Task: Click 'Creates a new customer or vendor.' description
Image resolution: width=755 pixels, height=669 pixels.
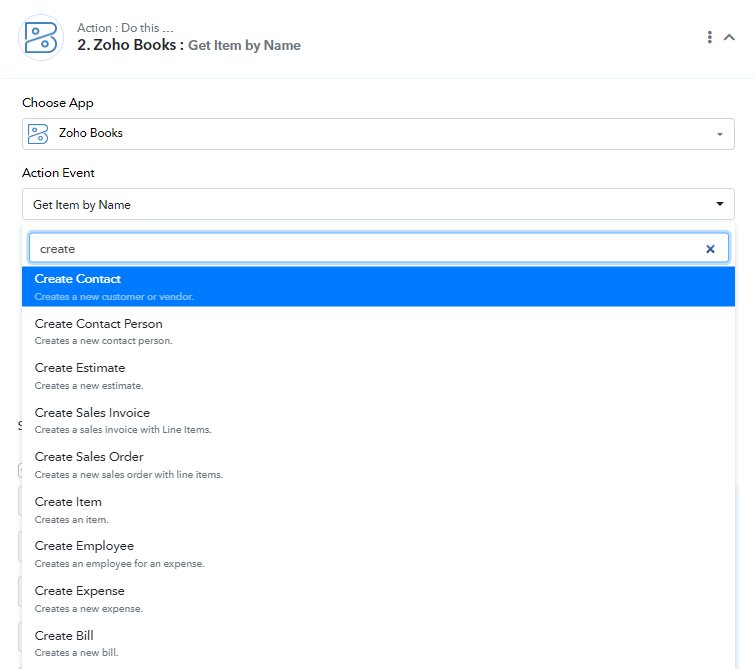Action: [x=114, y=297]
